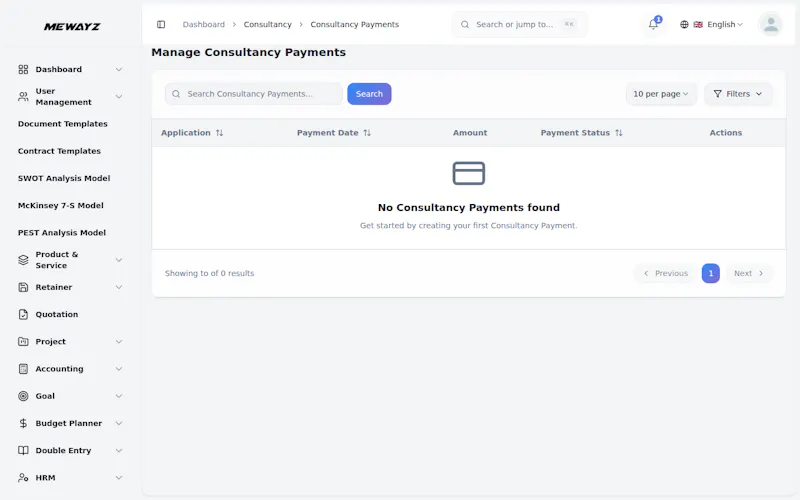This screenshot has height=500, width=800.
Task: Toggle the sidebar collapse icon
Action: click(x=161, y=24)
